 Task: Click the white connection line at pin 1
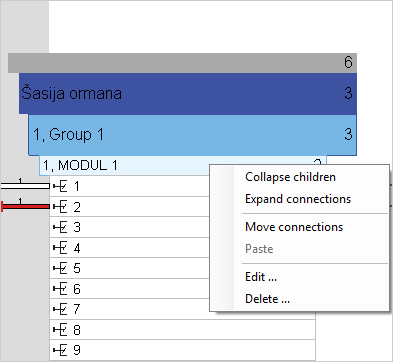point(25,186)
